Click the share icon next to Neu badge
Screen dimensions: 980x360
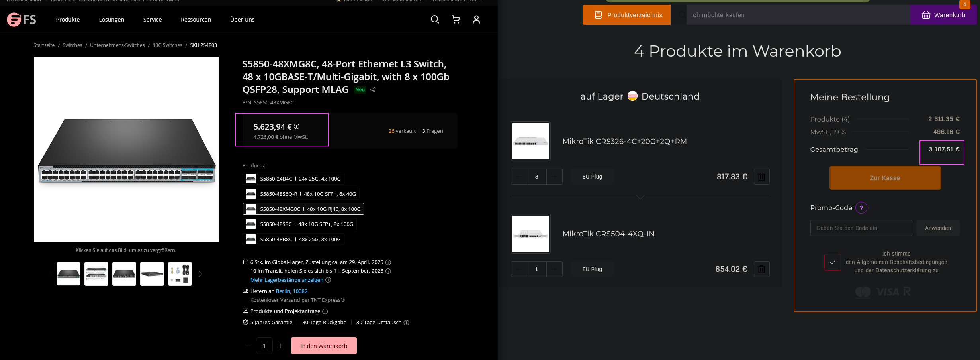click(373, 90)
